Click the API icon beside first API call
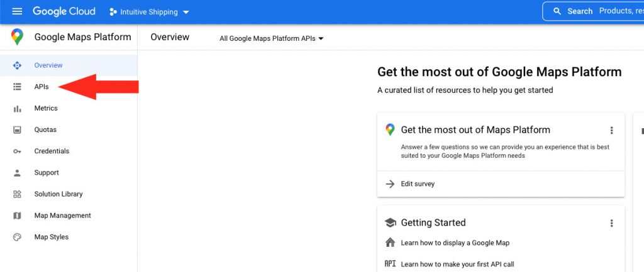This screenshot has width=644, height=272. pyautogui.click(x=390, y=264)
